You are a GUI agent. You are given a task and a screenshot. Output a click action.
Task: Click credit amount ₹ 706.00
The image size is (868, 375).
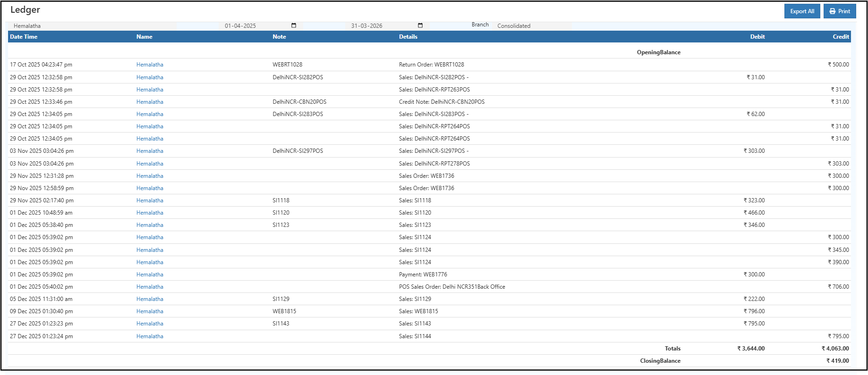click(x=838, y=287)
